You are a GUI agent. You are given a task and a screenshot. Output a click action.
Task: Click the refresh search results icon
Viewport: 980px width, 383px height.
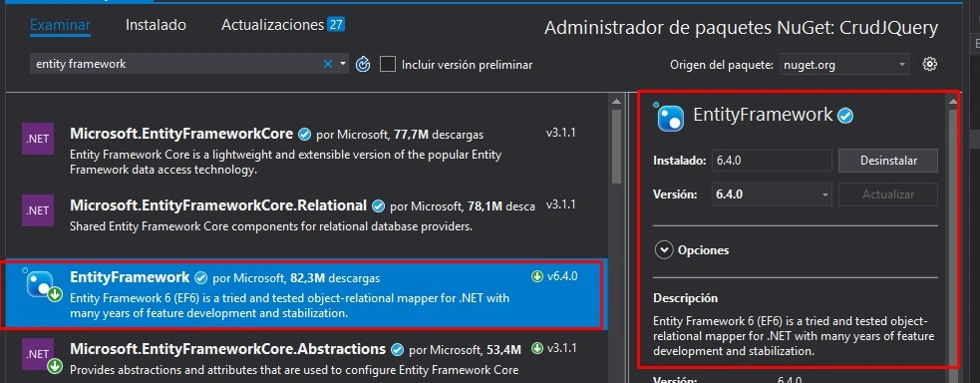[363, 65]
